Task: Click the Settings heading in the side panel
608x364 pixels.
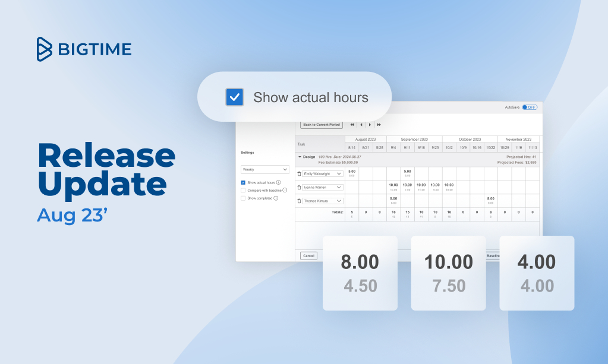Action: (247, 153)
